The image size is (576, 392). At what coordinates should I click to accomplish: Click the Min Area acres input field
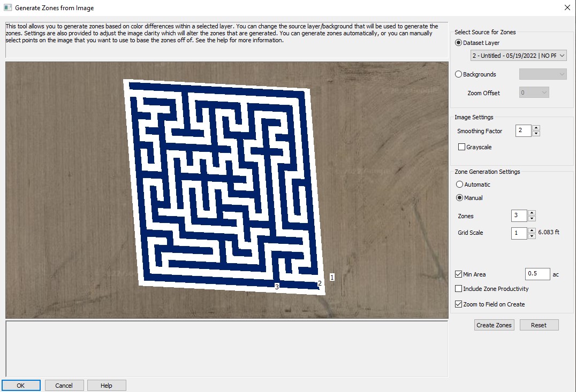537,274
